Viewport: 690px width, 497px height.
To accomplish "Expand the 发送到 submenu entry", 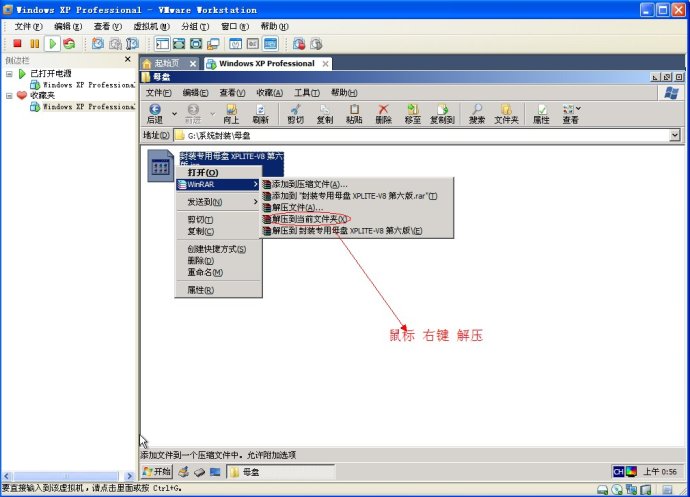I will pyautogui.click(x=219, y=202).
